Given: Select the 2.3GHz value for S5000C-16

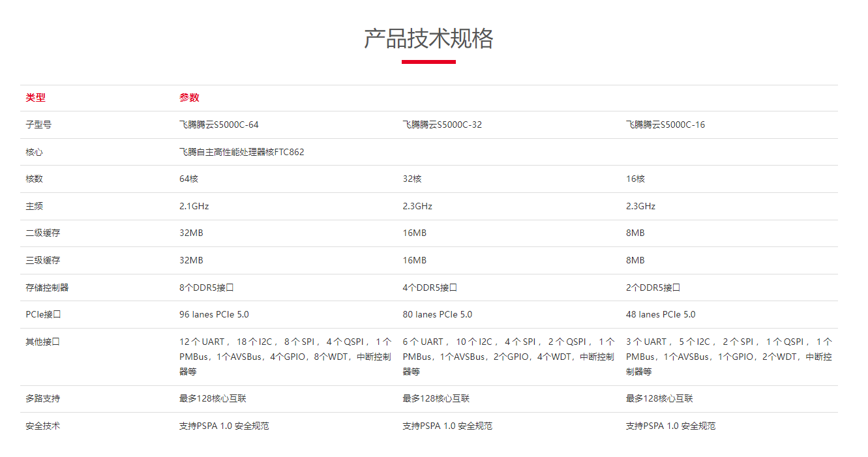Looking at the screenshot, I should [640, 206].
